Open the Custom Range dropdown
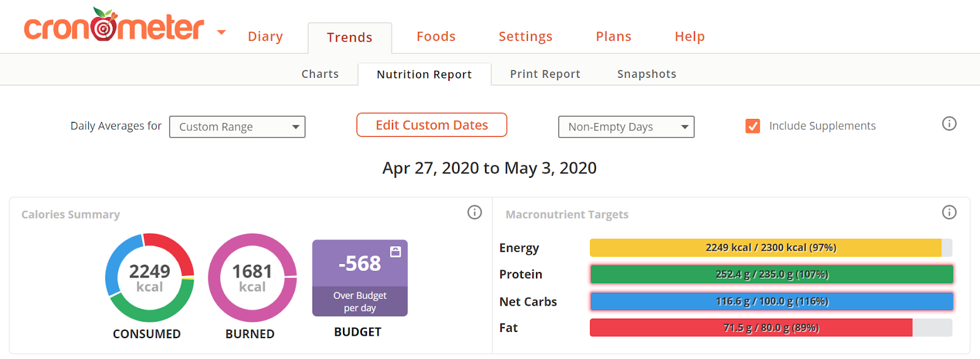The width and height of the screenshot is (980, 359). click(x=237, y=127)
